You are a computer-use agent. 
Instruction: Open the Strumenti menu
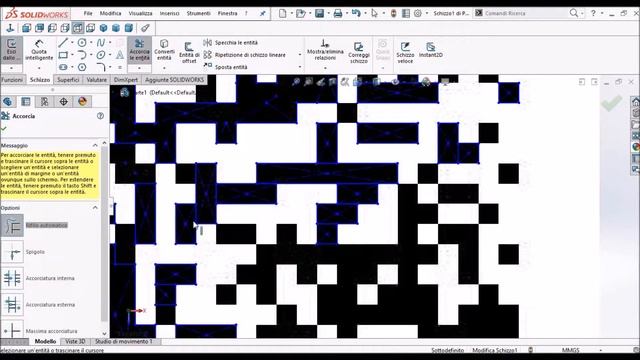point(198,13)
